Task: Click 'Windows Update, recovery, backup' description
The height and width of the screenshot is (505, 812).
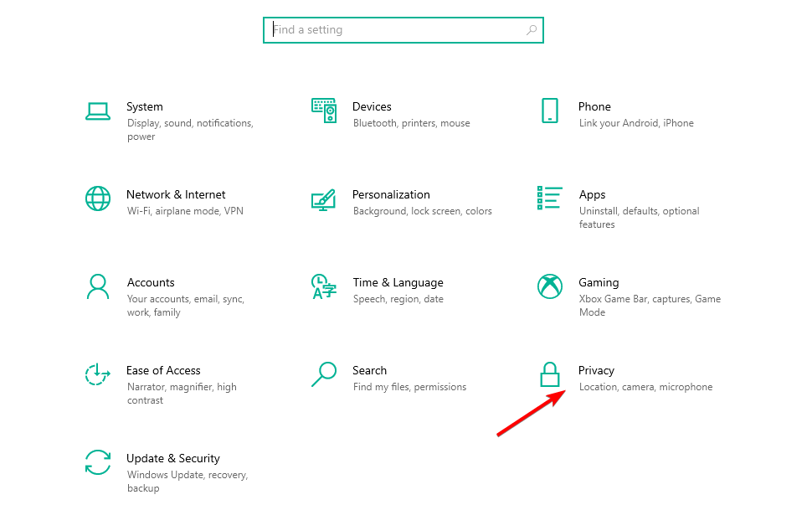Action: (x=188, y=482)
